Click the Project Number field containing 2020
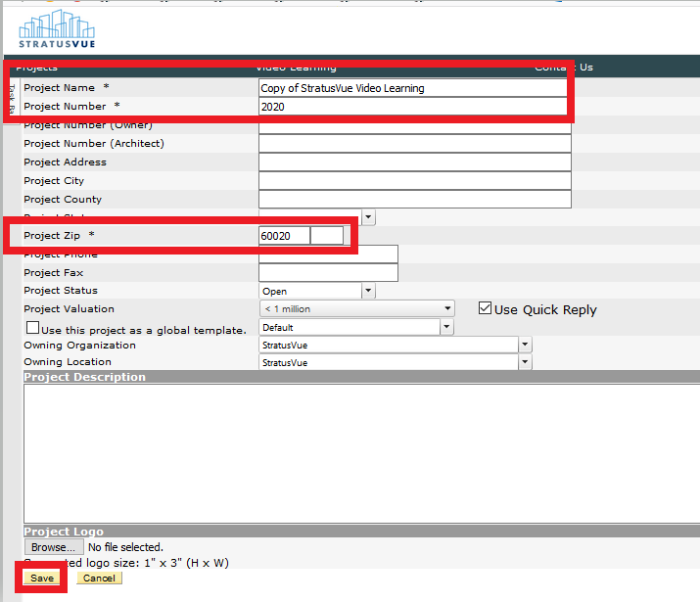 coord(413,107)
